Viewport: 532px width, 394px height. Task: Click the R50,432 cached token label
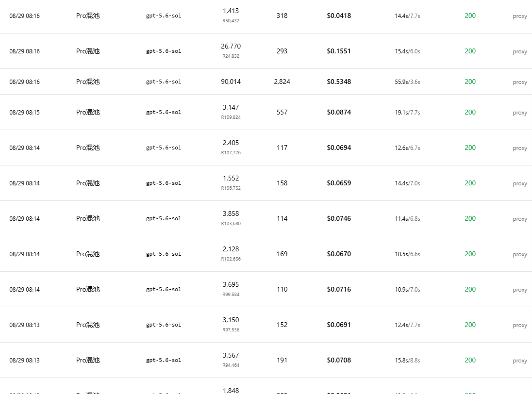pyautogui.click(x=231, y=21)
